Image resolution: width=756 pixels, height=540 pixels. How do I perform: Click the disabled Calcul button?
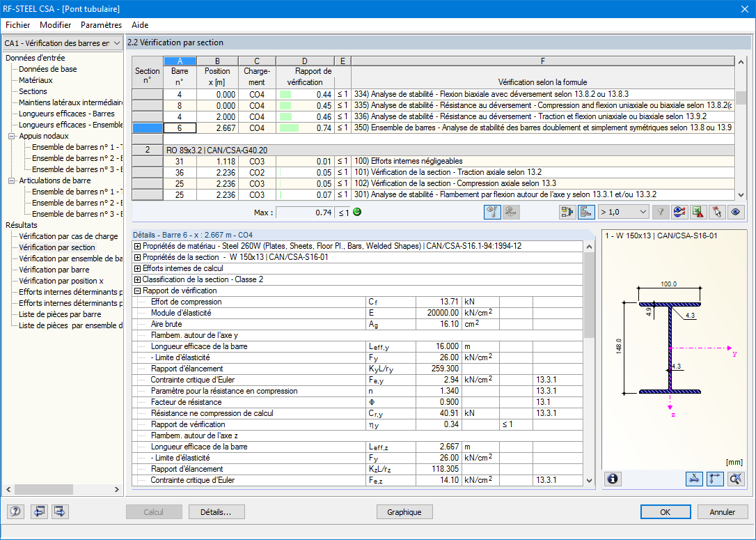tap(154, 512)
